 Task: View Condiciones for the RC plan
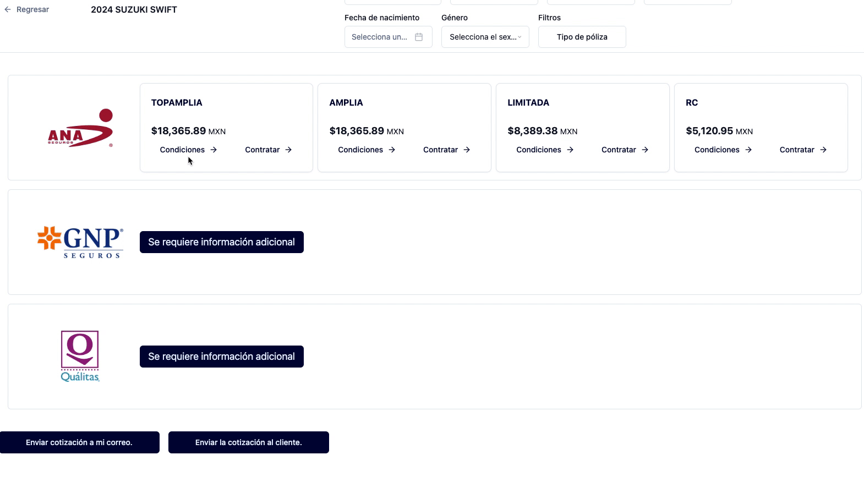723,150
